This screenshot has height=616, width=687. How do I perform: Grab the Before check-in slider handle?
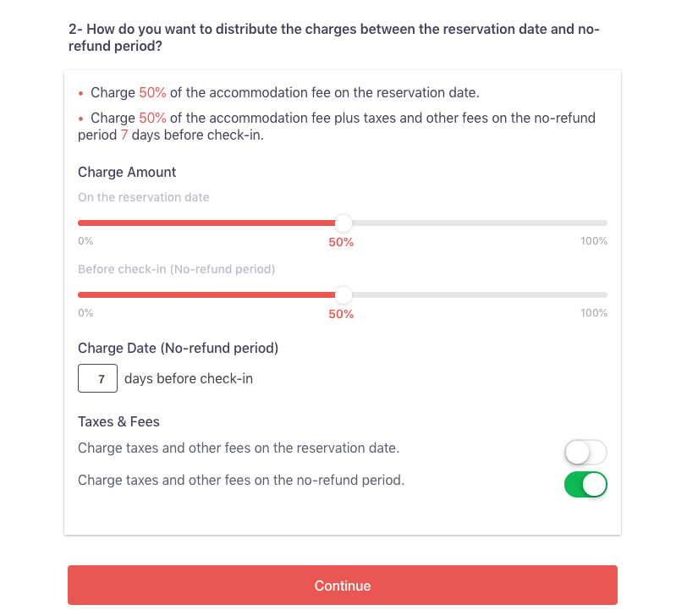(343, 294)
